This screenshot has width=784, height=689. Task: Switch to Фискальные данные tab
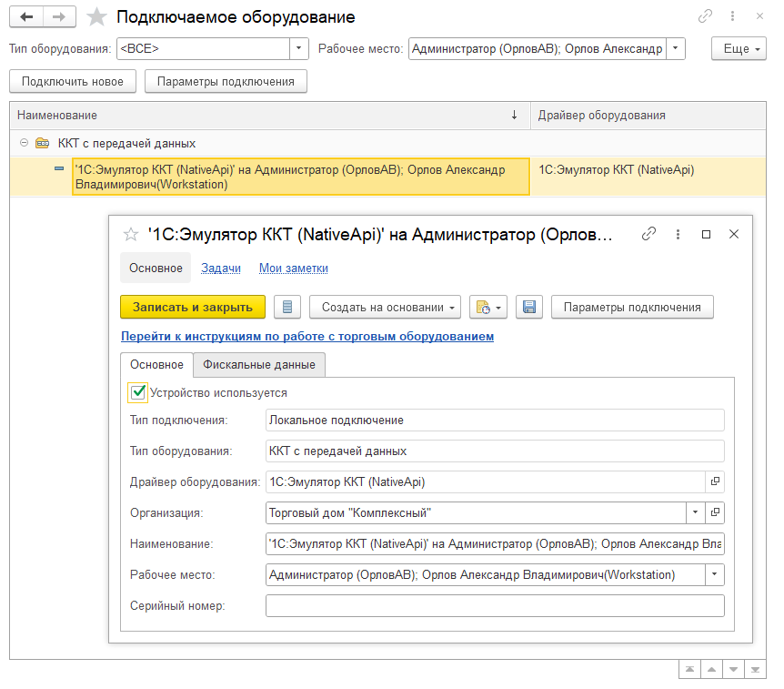[259, 365]
